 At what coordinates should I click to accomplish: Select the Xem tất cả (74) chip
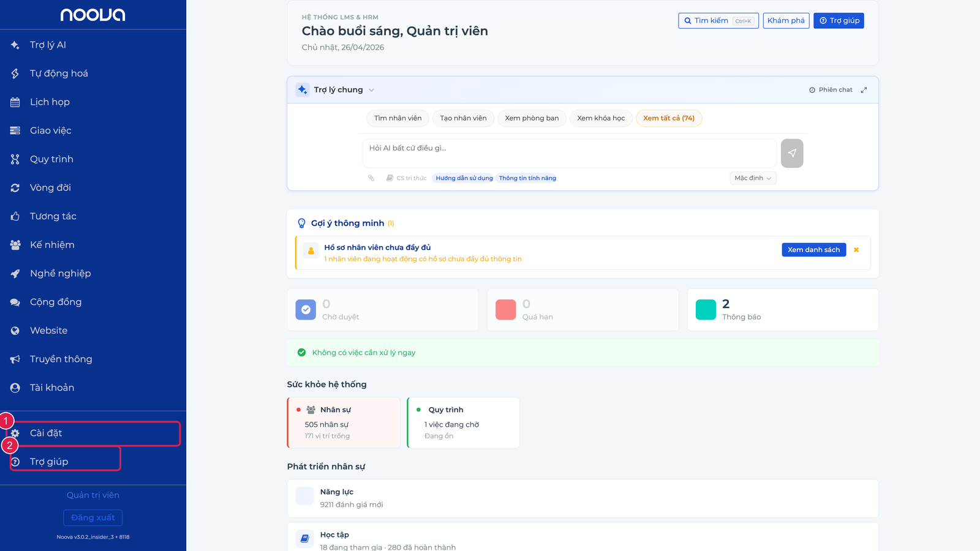pyautogui.click(x=669, y=118)
